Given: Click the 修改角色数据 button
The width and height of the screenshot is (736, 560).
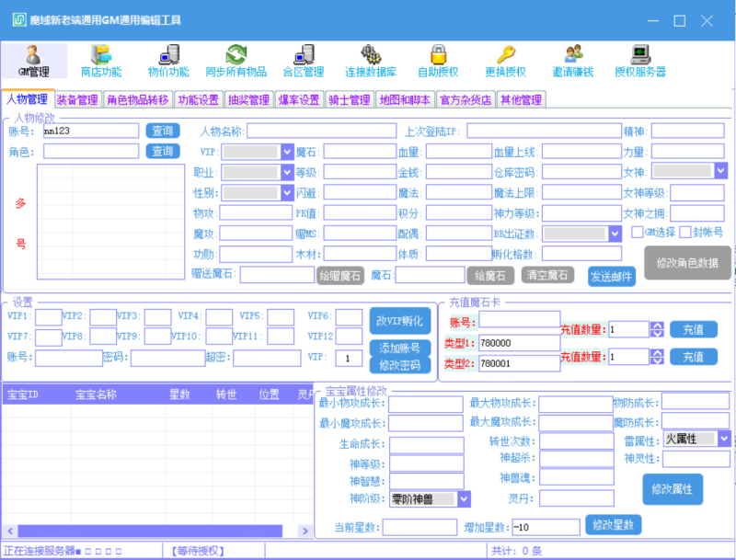Looking at the screenshot, I should pos(687,263).
